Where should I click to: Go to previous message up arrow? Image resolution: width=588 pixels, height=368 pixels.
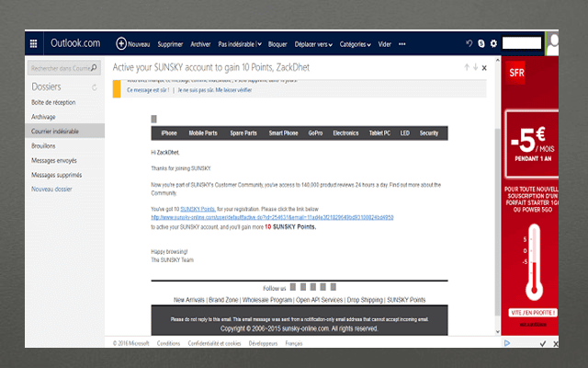coord(467,67)
